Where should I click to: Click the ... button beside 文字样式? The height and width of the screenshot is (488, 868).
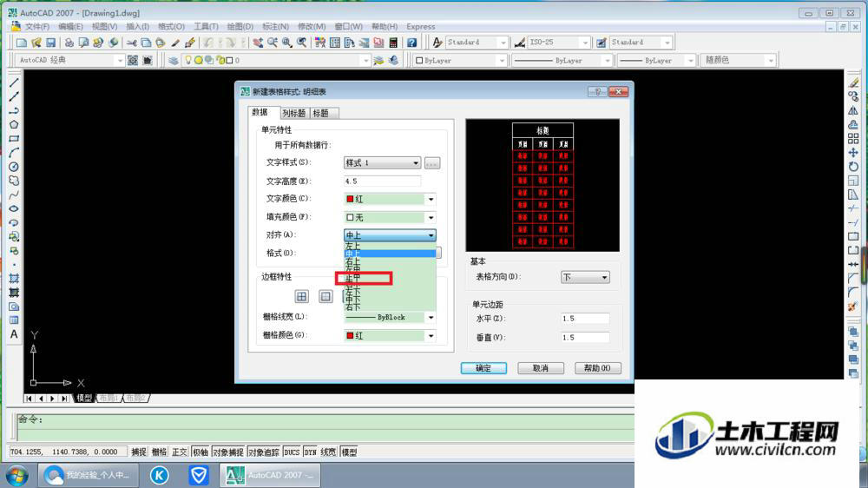pyautogui.click(x=432, y=163)
